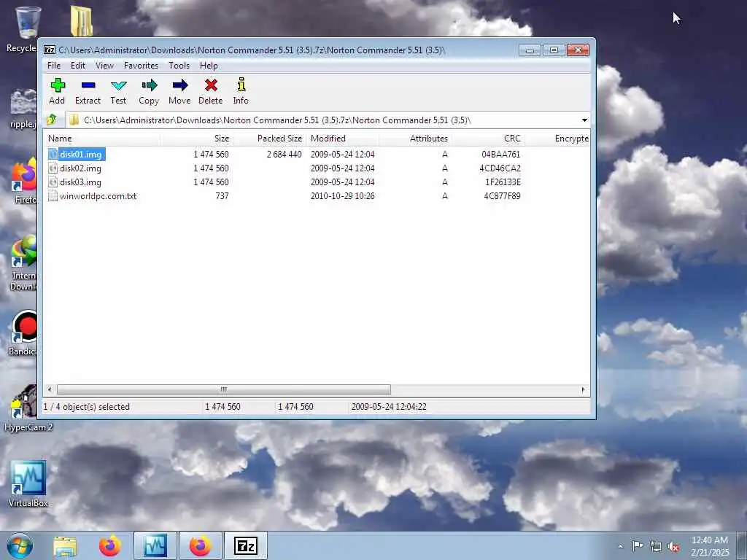
Task: Open the Help menu
Action: (209, 65)
